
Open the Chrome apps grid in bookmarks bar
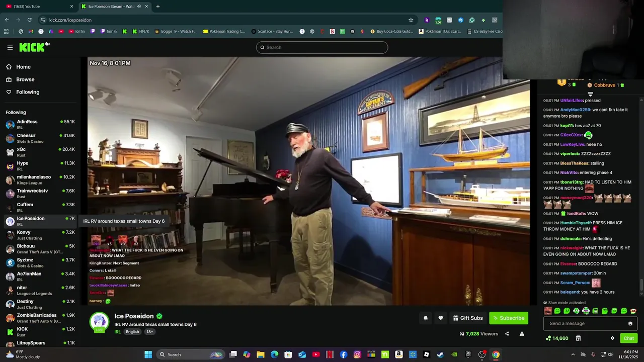point(6,31)
